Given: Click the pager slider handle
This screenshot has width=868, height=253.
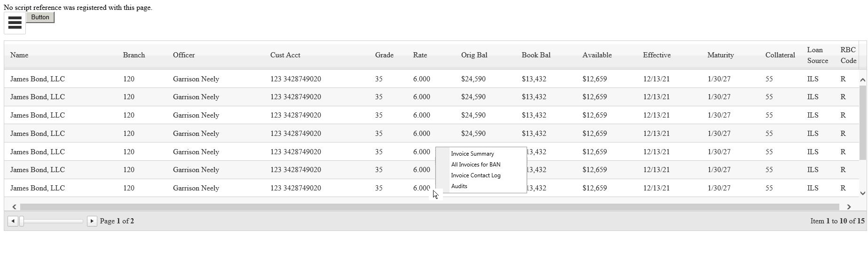Looking at the screenshot, I should tap(22, 221).
